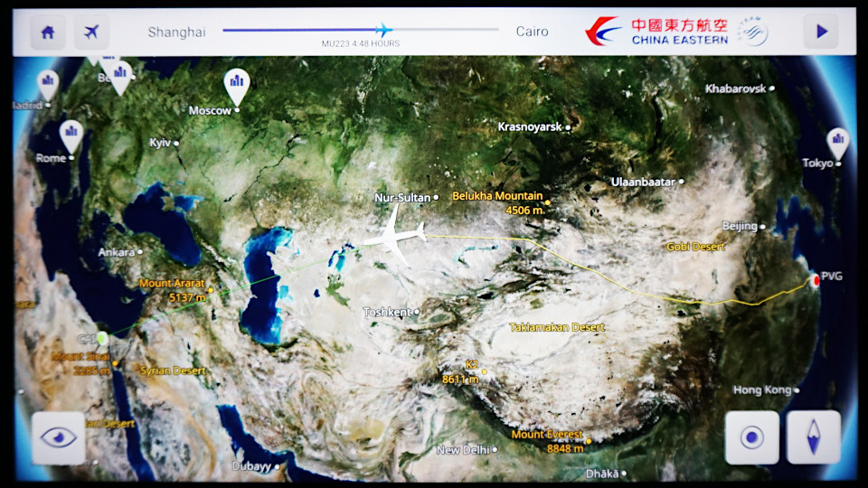The width and height of the screenshot is (868, 488).
Task: Select the Tokyo city pin
Action: coord(838,143)
